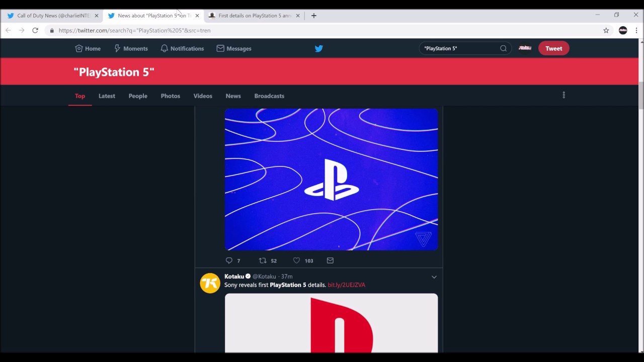
Task: Click the red Tweet button
Action: pyautogui.click(x=553, y=48)
